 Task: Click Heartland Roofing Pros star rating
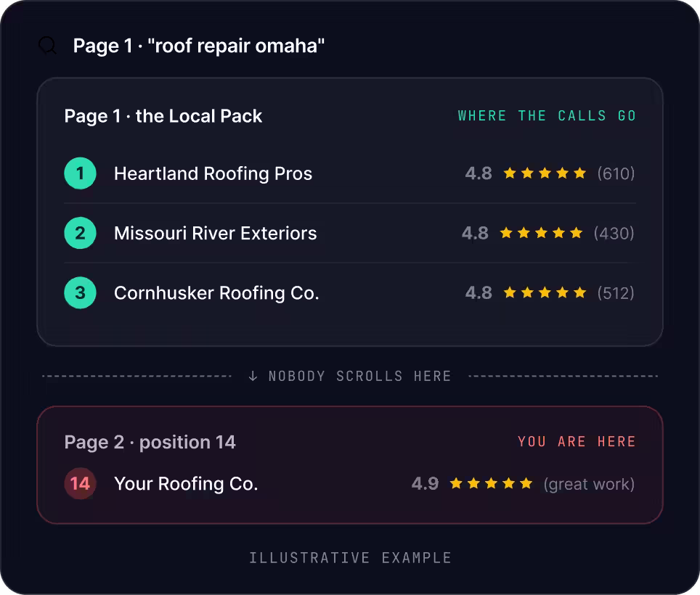coord(545,173)
